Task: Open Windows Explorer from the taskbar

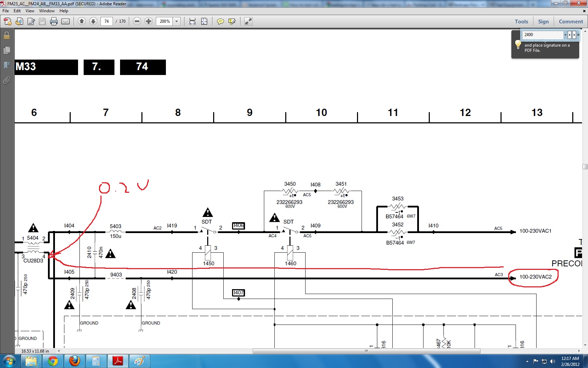Action: (31, 361)
